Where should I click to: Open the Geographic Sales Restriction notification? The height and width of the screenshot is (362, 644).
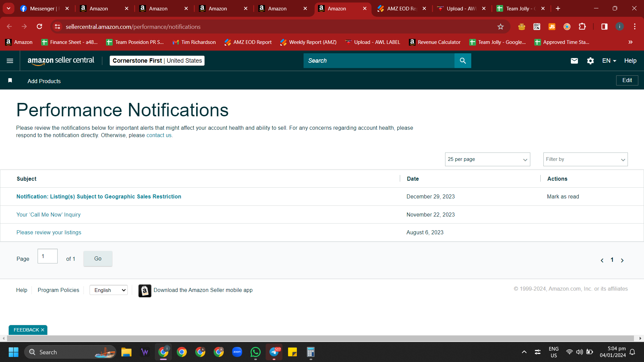coord(99,196)
